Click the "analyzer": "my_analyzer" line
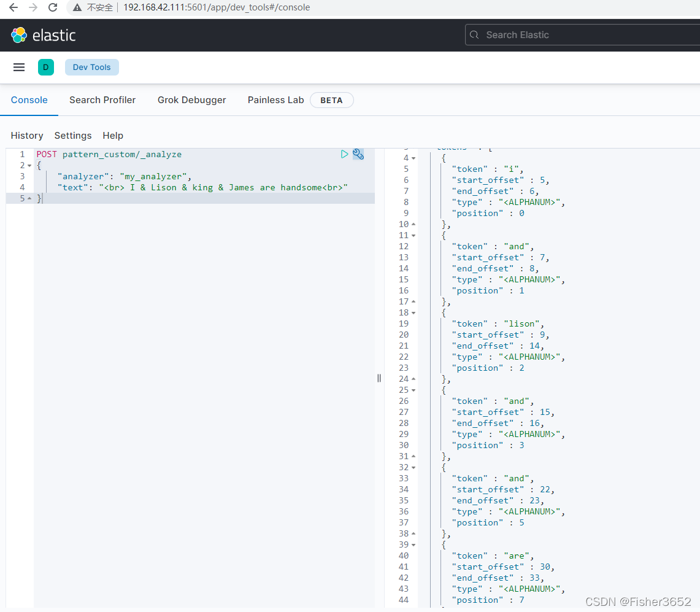This screenshot has width=700, height=612. click(124, 176)
